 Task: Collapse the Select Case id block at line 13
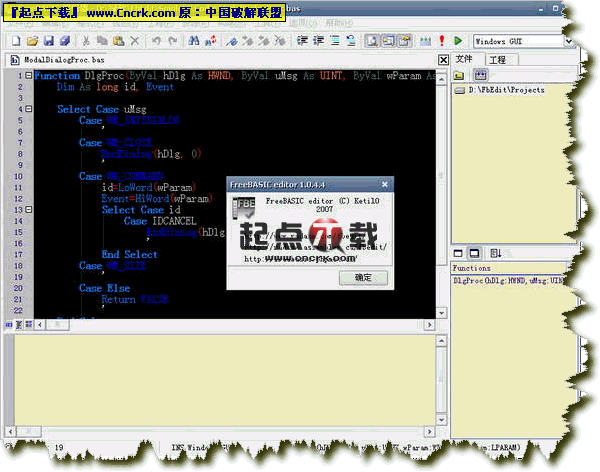(28, 210)
